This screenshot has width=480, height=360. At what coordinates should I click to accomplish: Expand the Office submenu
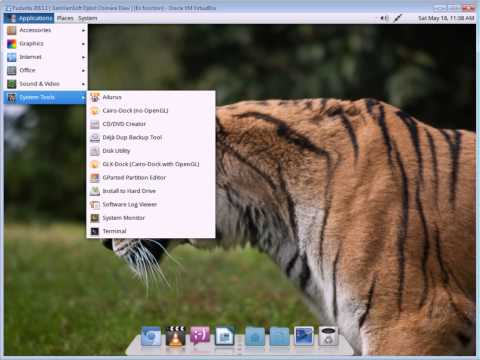point(46,70)
